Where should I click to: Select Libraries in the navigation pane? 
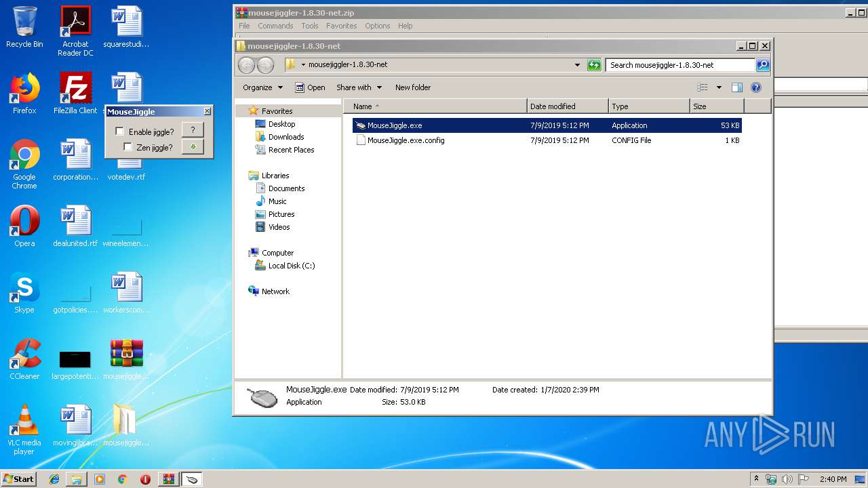click(x=275, y=176)
